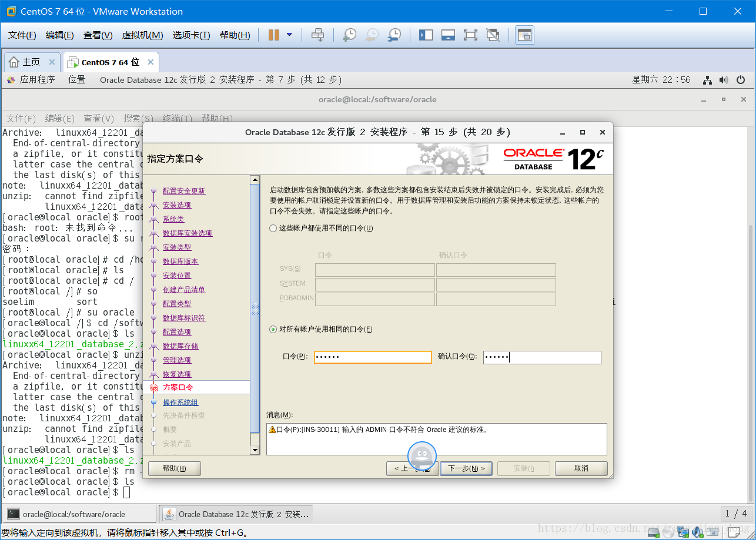
Task: Click the network icon in GNOME top bar
Action: (708, 80)
